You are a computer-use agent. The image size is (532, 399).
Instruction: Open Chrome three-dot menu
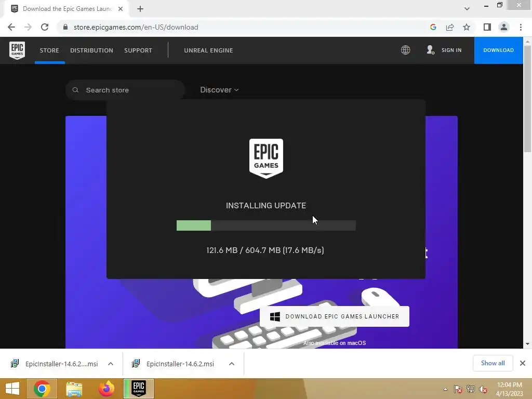coord(521,27)
